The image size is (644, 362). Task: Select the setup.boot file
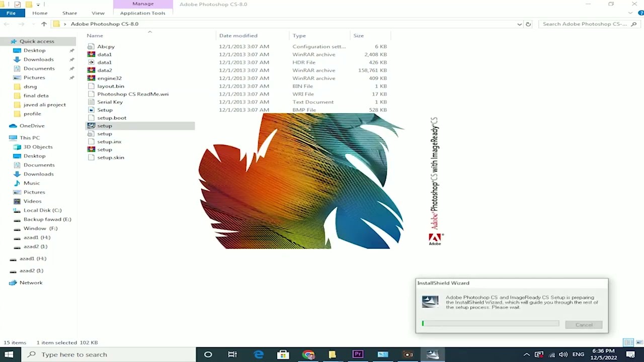[x=111, y=118]
